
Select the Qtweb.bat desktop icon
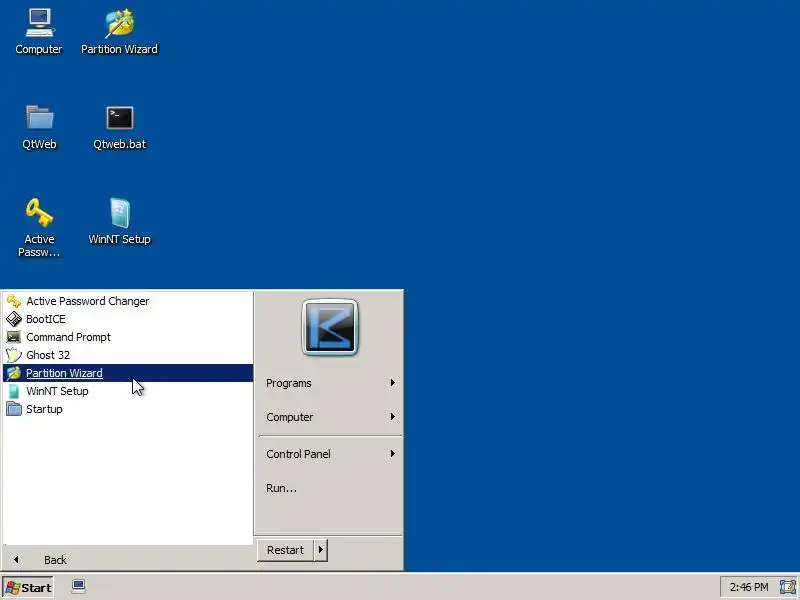click(x=119, y=127)
